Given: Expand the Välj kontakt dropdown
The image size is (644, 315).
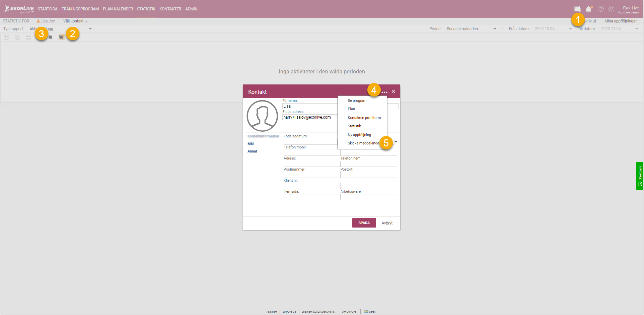Looking at the screenshot, I should point(75,21).
